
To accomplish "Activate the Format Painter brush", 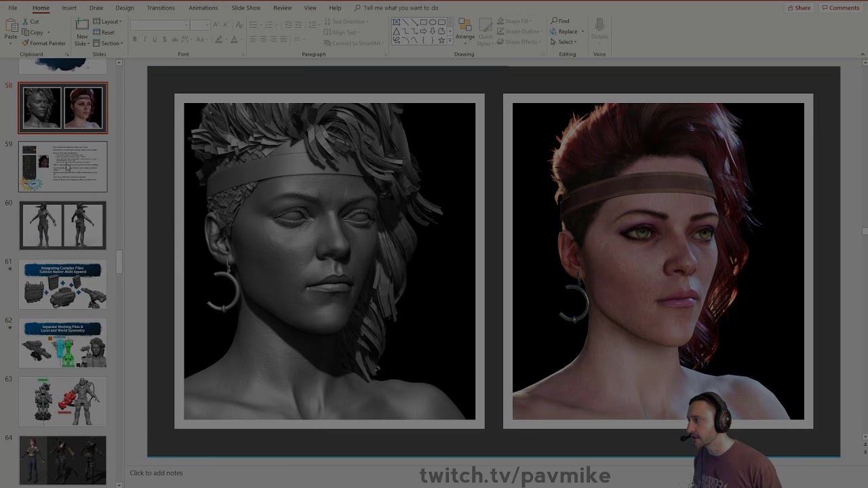I will tap(25, 43).
